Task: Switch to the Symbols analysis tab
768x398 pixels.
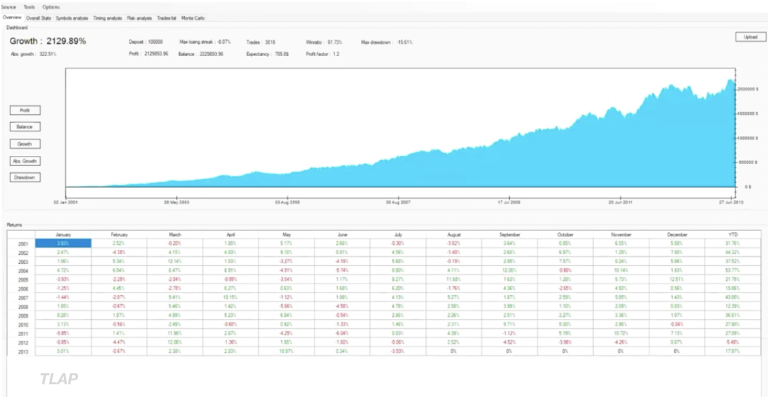Action: [x=72, y=18]
